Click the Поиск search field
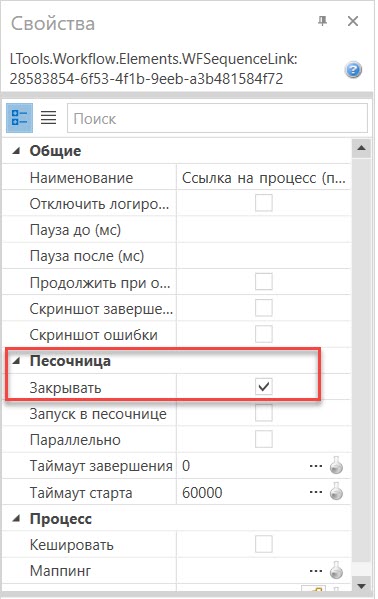 tap(217, 119)
